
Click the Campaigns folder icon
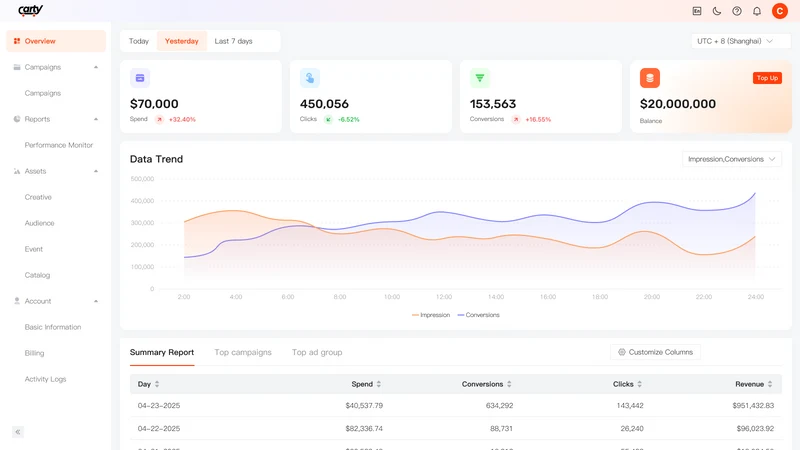point(17,67)
